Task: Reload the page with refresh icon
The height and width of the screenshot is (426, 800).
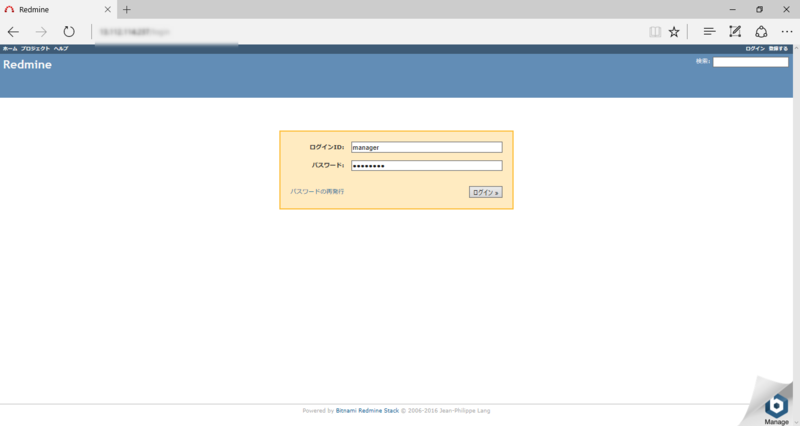Action: tap(69, 32)
